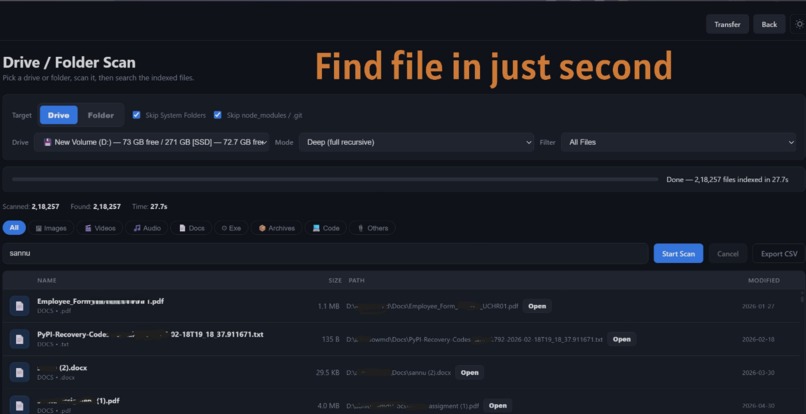Viewport: 806px width, 414px height.
Task: Select the All category filter
Action: (x=14, y=227)
